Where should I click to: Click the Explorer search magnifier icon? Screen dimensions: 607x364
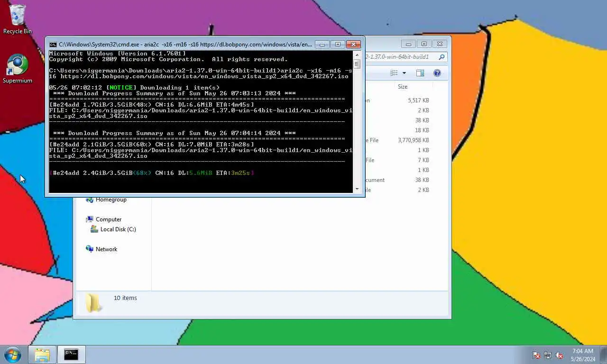[441, 57]
